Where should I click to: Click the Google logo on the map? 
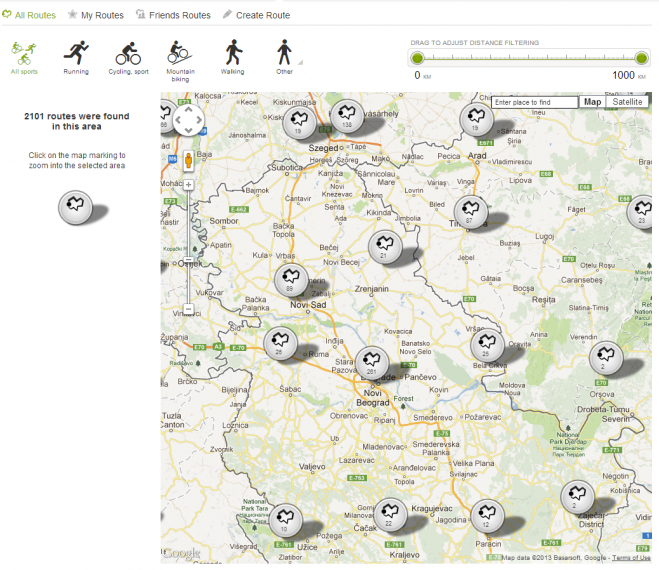pos(181,553)
